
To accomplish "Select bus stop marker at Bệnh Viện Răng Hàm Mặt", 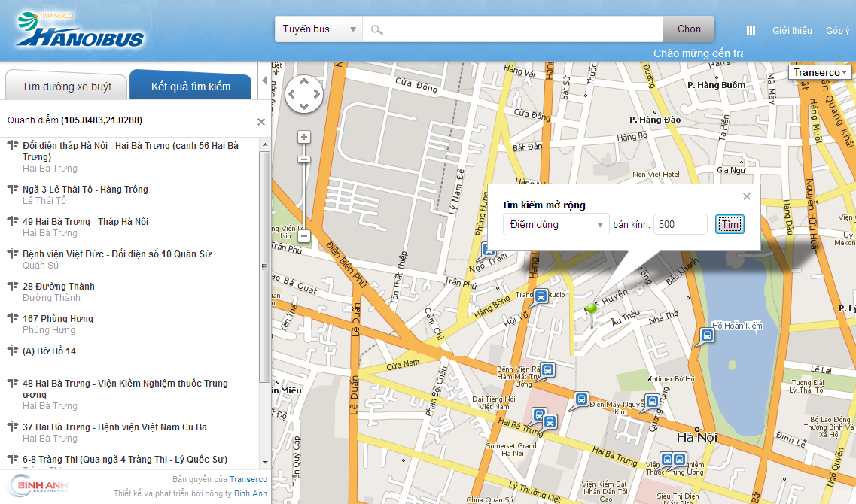I will [x=547, y=370].
